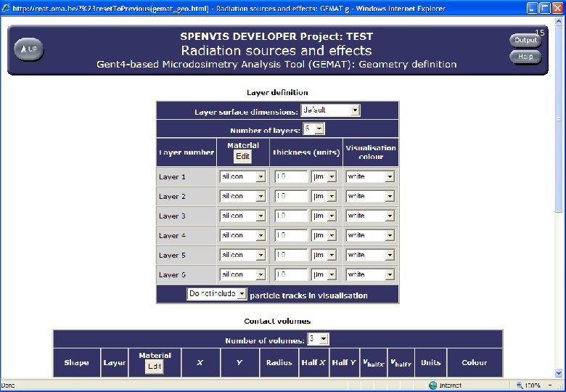Click 'Radius' column header
566x392 pixels.
279,362
